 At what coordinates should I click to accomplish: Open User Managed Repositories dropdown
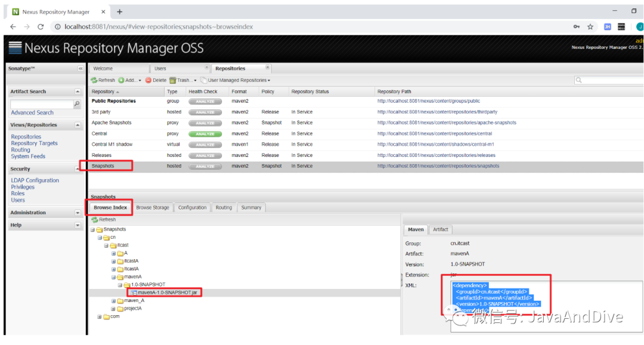pyautogui.click(x=236, y=80)
